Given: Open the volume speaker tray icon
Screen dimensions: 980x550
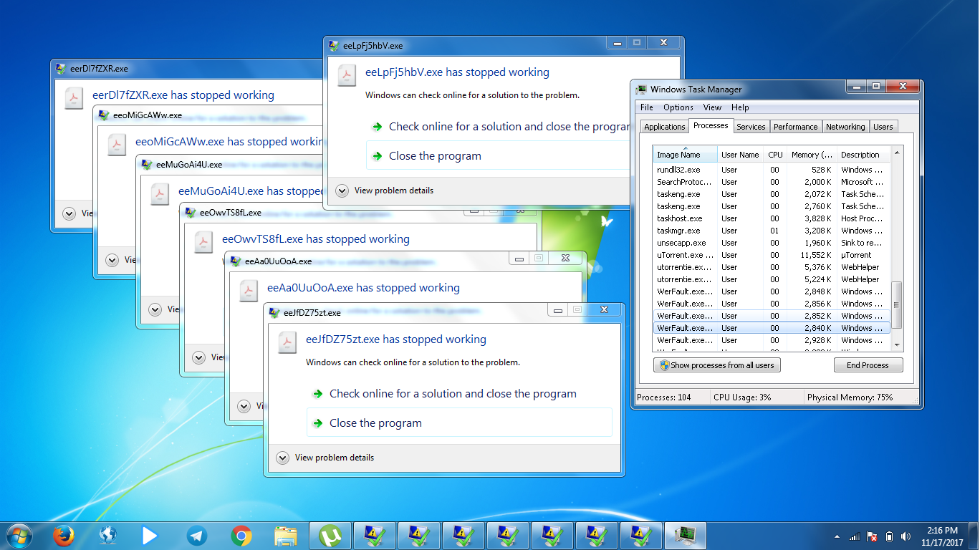Looking at the screenshot, I should 906,536.
